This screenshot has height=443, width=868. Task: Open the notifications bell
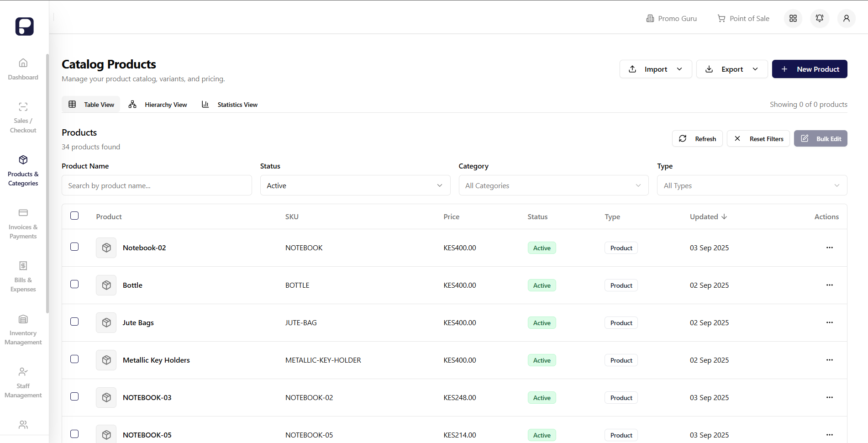[x=819, y=18]
